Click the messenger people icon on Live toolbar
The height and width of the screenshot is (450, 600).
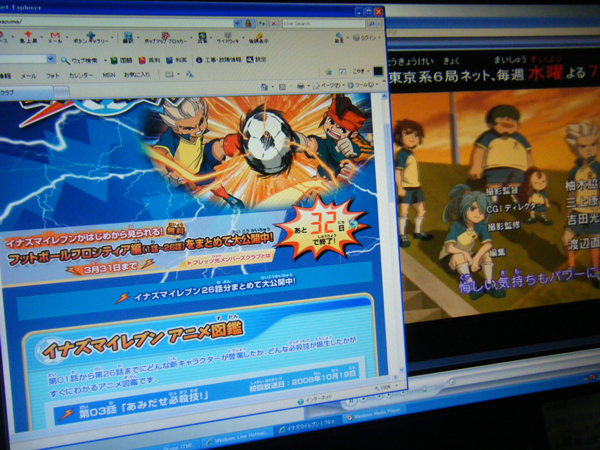tap(189, 75)
